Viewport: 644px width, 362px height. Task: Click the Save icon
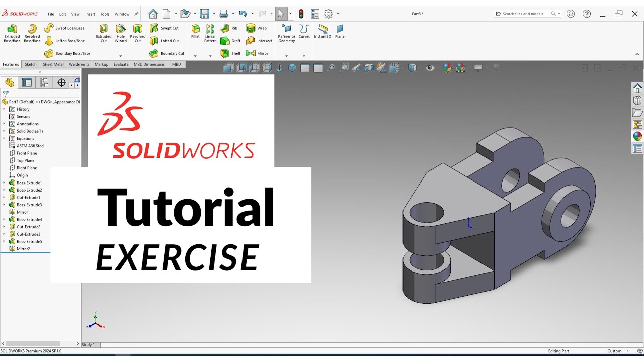[204, 14]
